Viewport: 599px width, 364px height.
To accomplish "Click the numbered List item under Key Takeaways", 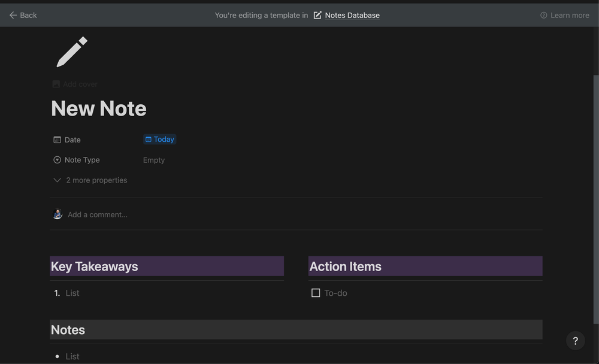I will tap(72, 293).
